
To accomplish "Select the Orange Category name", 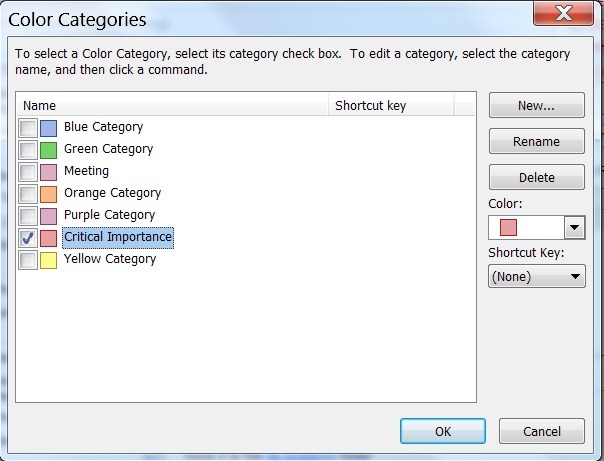I will [x=112, y=193].
